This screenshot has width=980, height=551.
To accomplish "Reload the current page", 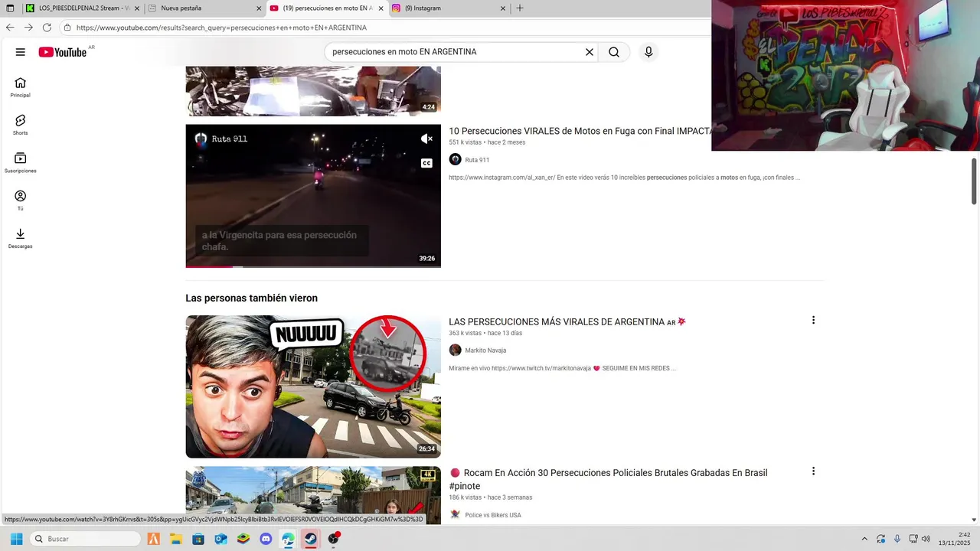I will [x=47, y=27].
